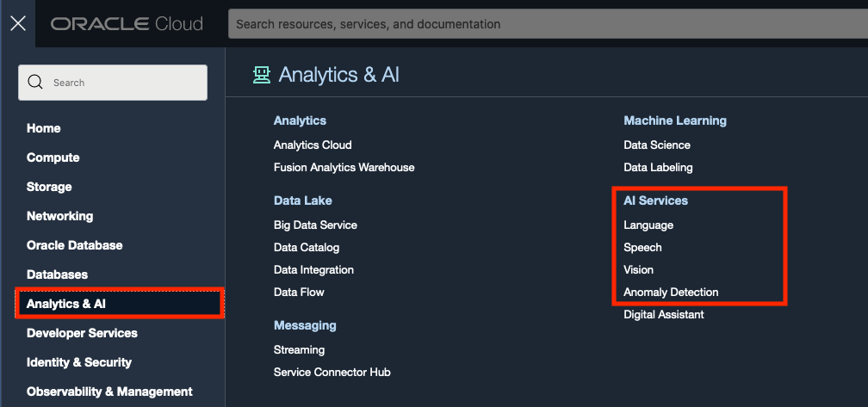Image resolution: width=868 pixels, height=407 pixels.
Task: Click the Oracle Cloud logo
Action: (127, 24)
